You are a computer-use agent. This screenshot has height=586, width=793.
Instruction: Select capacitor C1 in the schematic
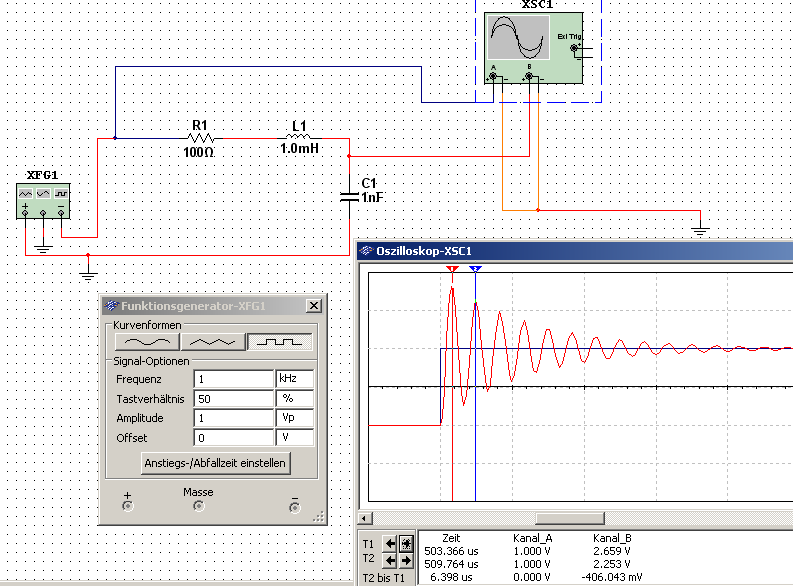point(349,196)
